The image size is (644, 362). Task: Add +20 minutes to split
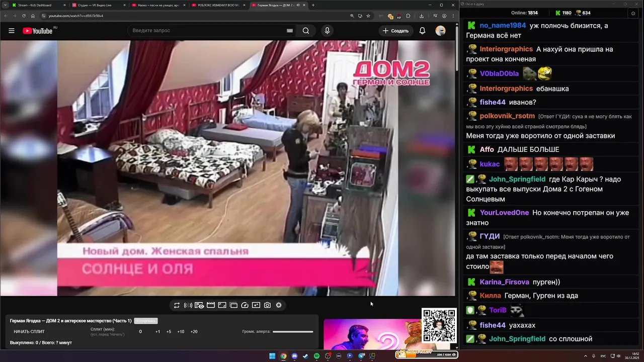coord(194,332)
